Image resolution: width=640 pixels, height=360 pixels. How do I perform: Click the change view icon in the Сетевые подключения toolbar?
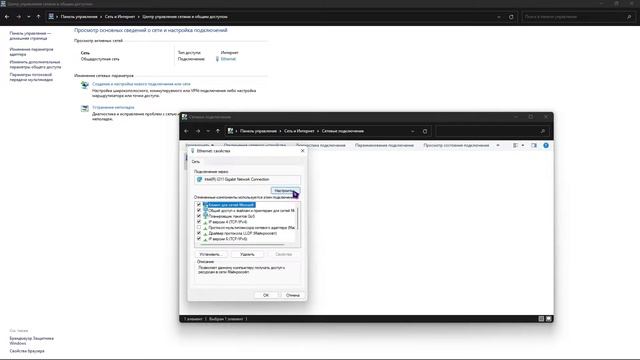pyautogui.click(x=515, y=145)
